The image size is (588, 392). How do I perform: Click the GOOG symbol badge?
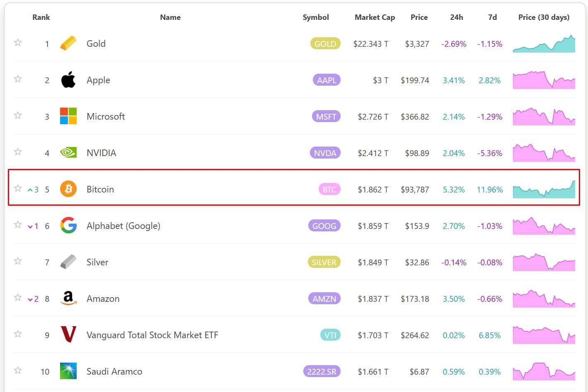(324, 226)
